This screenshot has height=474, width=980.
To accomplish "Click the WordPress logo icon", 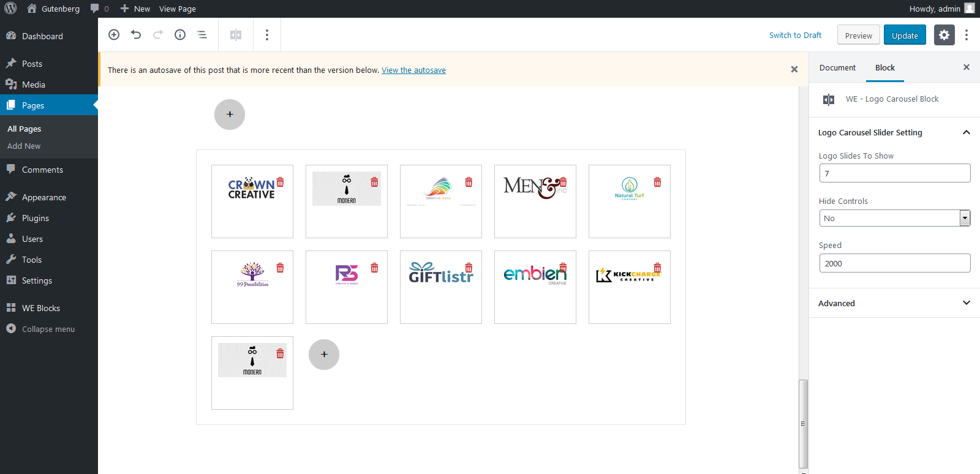I will tap(10, 9).
